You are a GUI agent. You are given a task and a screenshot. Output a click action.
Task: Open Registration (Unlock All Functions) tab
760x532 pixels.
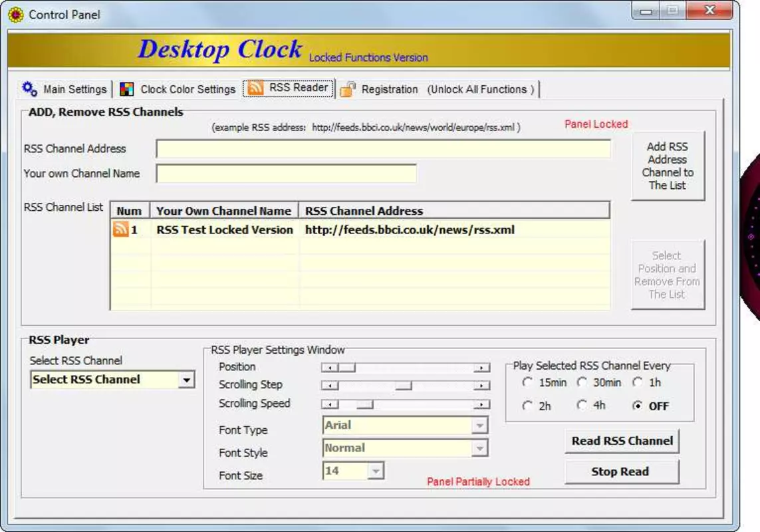[439, 89]
